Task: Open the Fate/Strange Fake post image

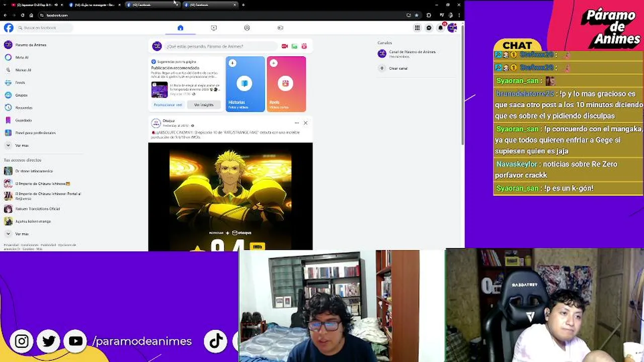Action: pyautogui.click(x=230, y=196)
